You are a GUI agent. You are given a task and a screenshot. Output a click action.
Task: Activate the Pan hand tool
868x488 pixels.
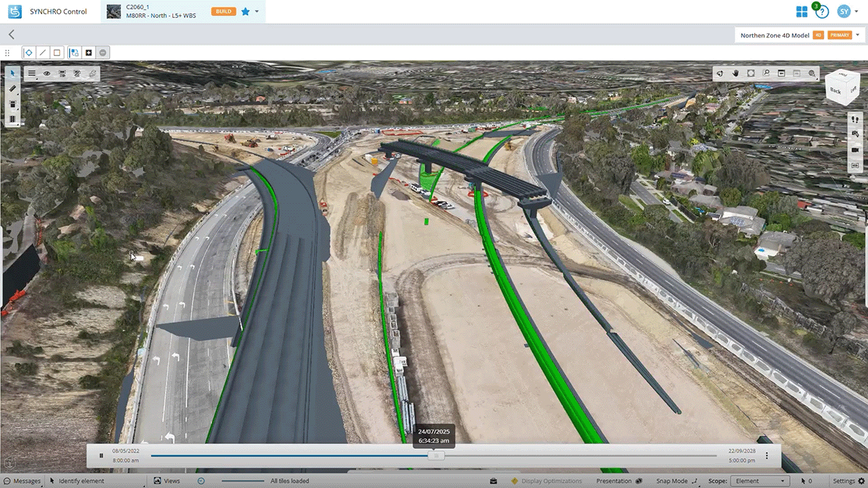click(736, 73)
